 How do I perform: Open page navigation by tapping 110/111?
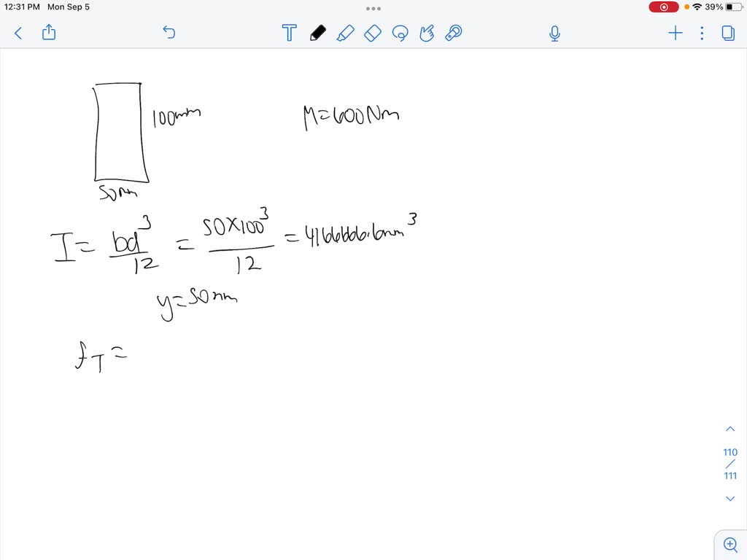pos(730,464)
